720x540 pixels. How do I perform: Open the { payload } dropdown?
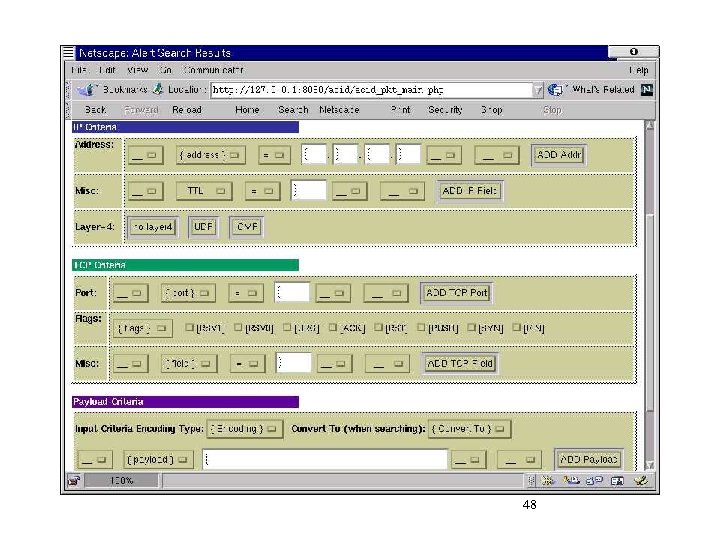pos(158,460)
